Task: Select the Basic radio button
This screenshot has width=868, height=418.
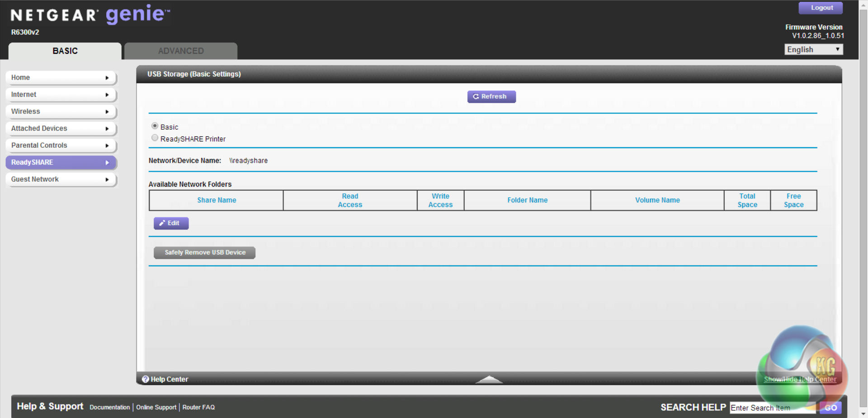Action: coord(155,126)
